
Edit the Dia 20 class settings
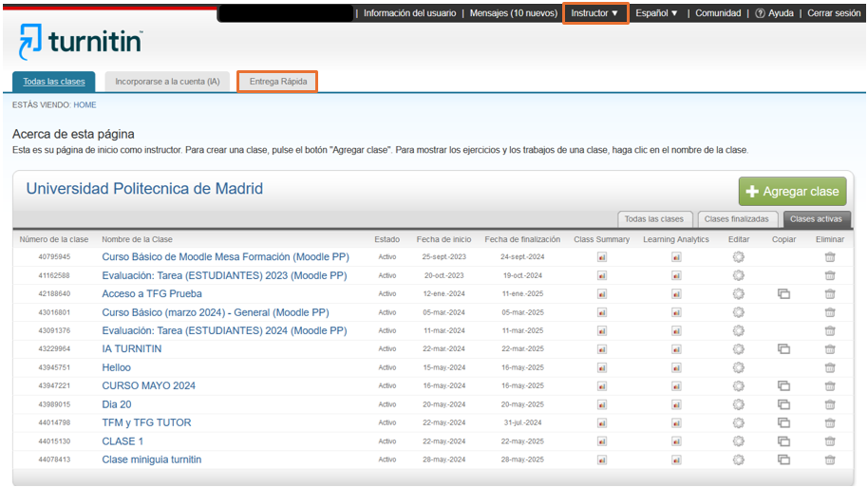(x=739, y=404)
